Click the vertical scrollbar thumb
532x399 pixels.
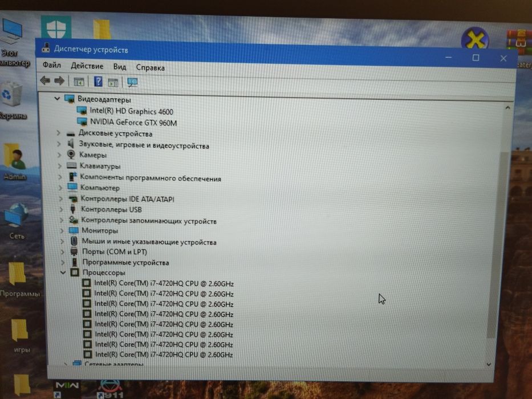pyautogui.click(x=499, y=245)
